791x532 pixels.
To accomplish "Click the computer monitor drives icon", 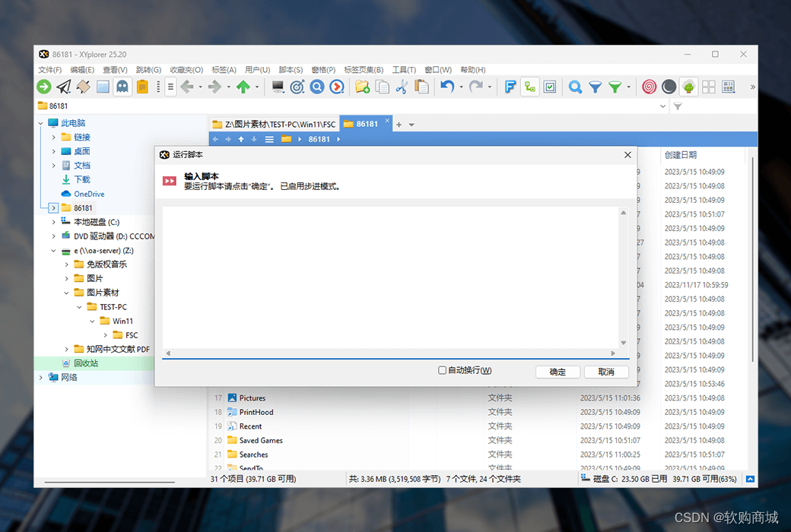I will 278,87.
